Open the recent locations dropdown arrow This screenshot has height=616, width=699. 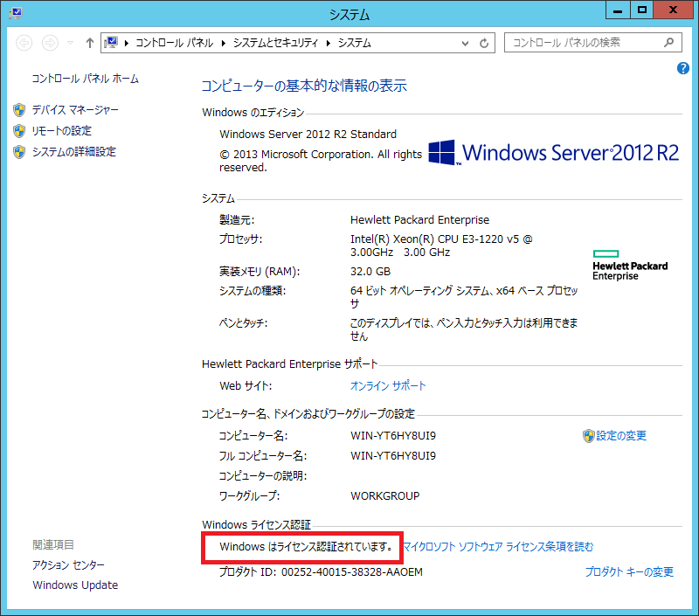tap(70, 43)
